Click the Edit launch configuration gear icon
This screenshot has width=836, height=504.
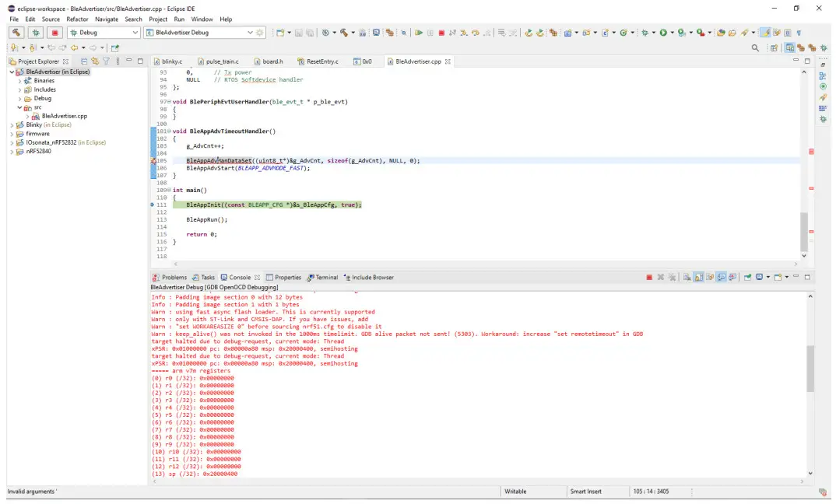click(x=260, y=33)
